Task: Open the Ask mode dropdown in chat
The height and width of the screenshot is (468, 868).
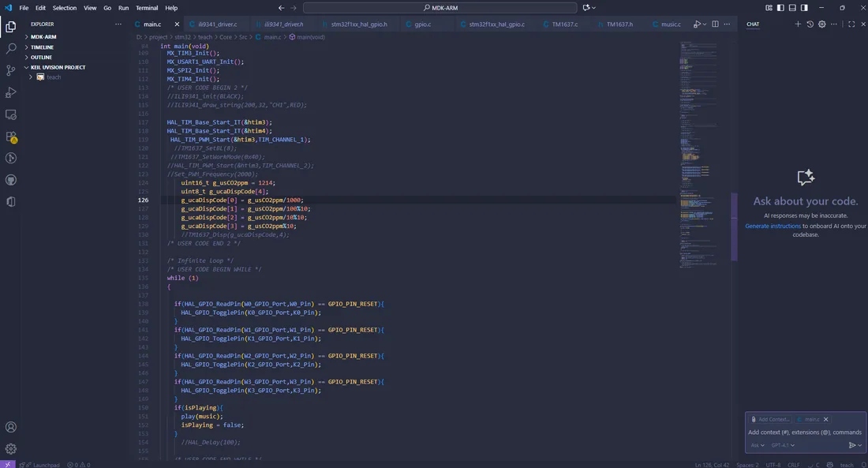Action: [x=758, y=445]
